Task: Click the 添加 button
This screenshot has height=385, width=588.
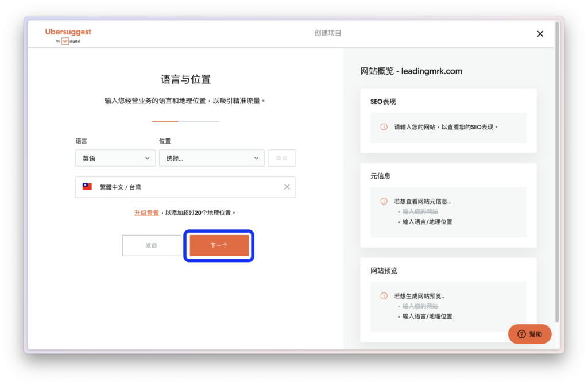Action: pos(281,159)
